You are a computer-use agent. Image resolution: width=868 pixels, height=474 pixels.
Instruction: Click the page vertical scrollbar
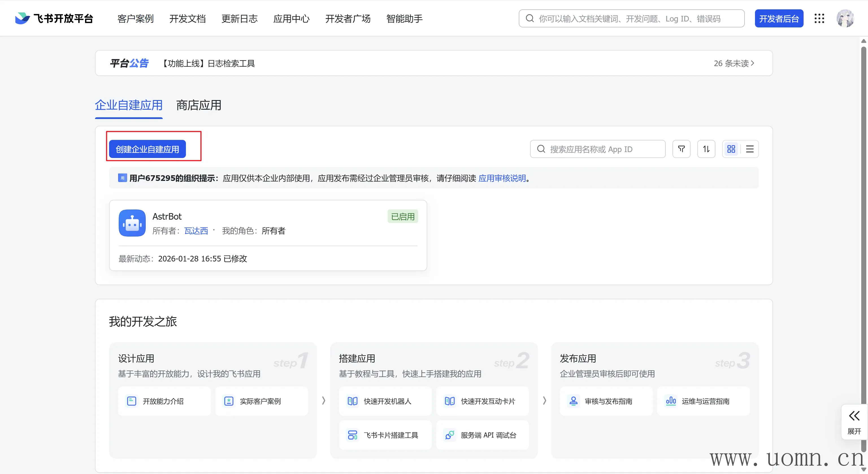(x=863, y=236)
